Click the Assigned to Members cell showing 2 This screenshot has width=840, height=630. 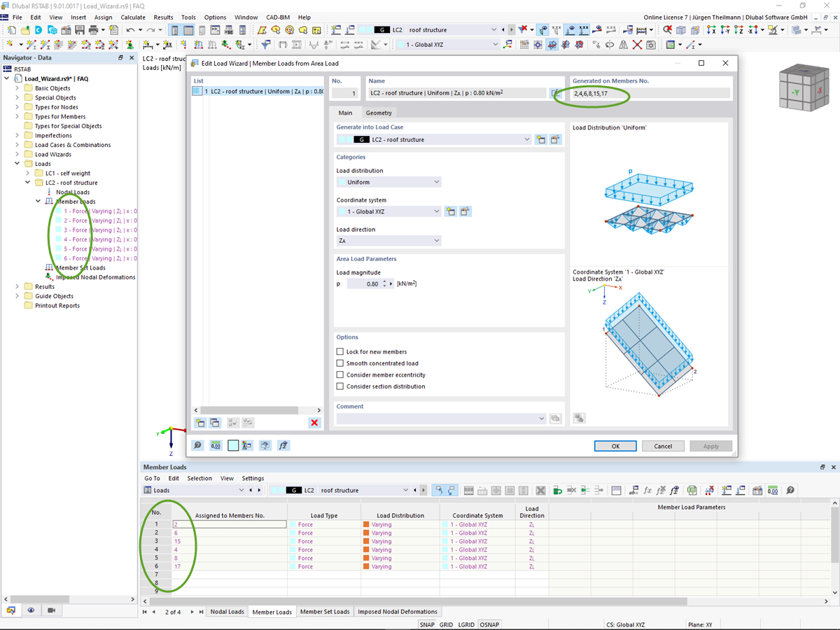pos(230,524)
